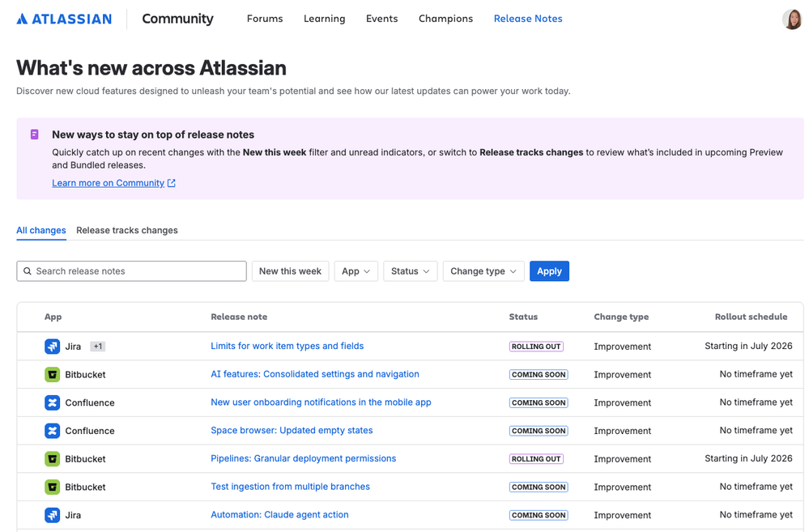Select Release Notes in the top navigation
The height and width of the screenshot is (532, 809).
528,19
